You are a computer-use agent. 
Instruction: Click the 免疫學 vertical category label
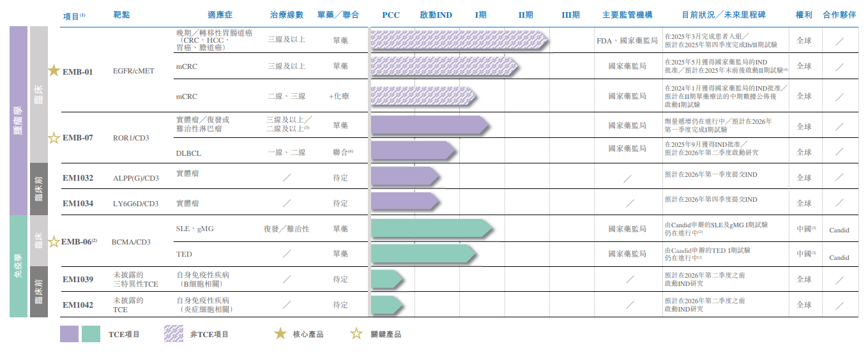click(19, 266)
